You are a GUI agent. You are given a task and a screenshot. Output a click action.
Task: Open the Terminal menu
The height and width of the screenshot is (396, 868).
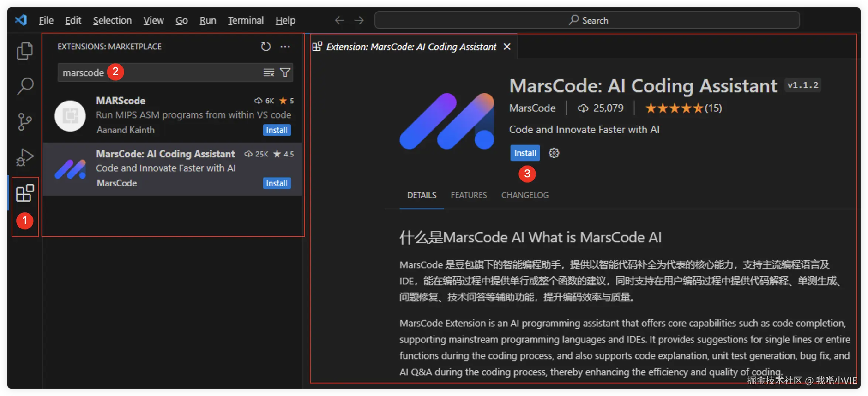pyautogui.click(x=246, y=20)
